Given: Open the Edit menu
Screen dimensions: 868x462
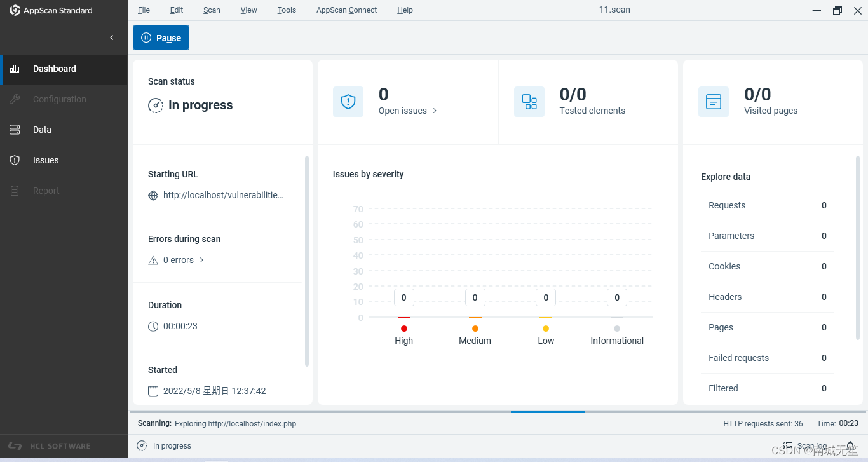Looking at the screenshot, I should tap(177, 10).
